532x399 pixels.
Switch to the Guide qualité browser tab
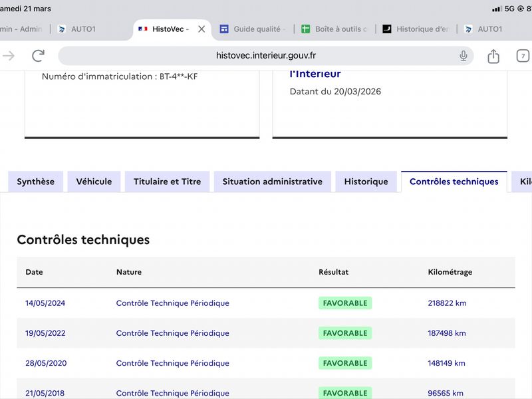click(x=253, y=29)
